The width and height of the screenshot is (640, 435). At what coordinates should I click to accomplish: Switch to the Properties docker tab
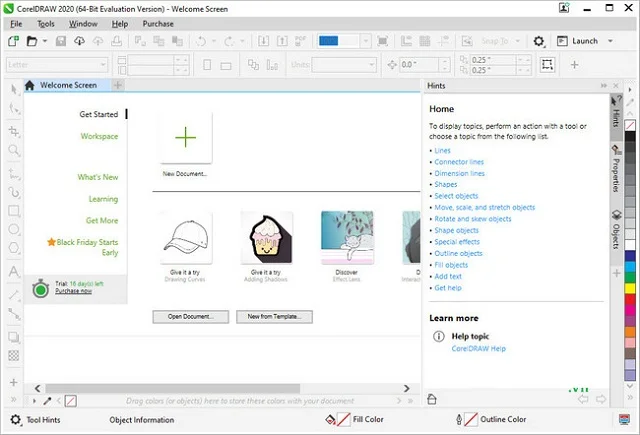(616, 169)
